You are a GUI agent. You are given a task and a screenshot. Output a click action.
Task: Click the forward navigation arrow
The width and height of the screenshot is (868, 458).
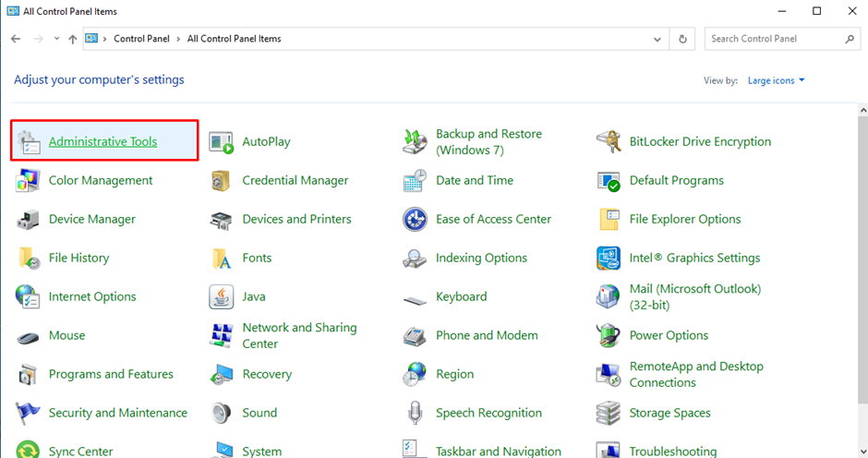coord(38,39)
